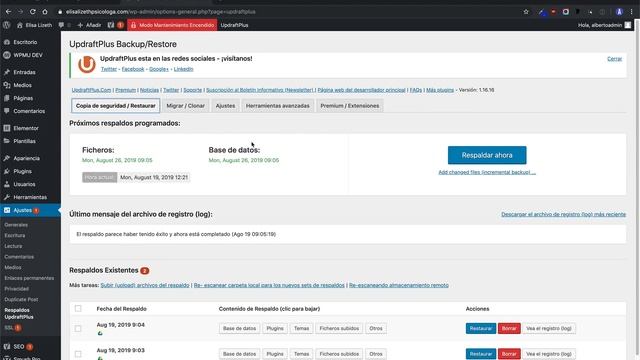The width and height of the screenshot is (640, 360).
Task: Download Plugins of 9:04 backup
Action: (275, 329)
